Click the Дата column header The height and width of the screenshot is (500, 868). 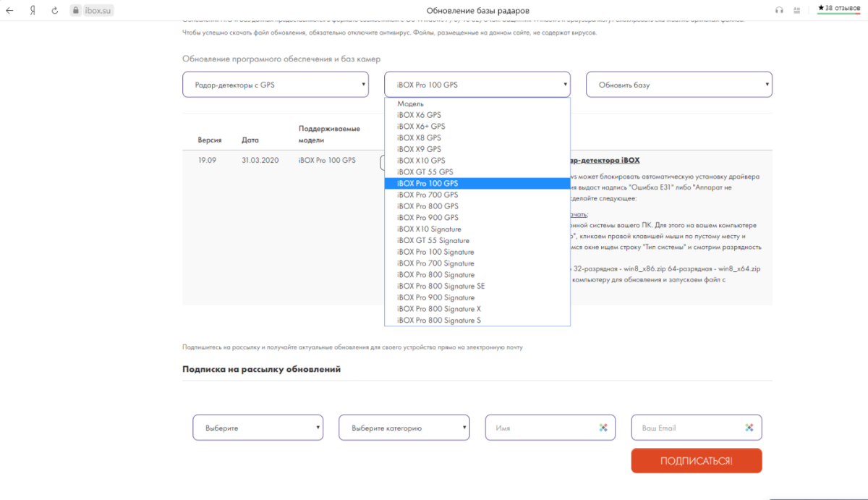tap(250, 140)
